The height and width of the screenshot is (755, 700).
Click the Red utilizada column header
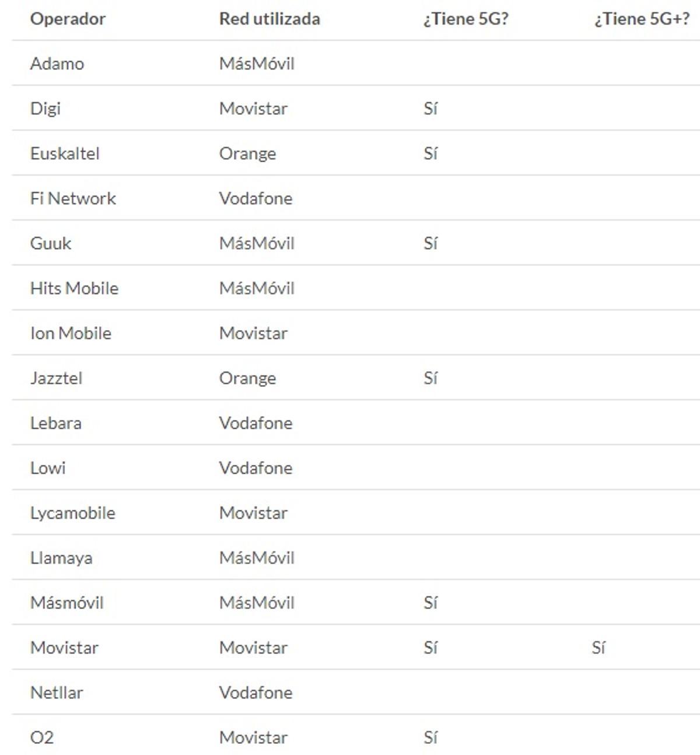pyautogui.click(x=269, y=19)
